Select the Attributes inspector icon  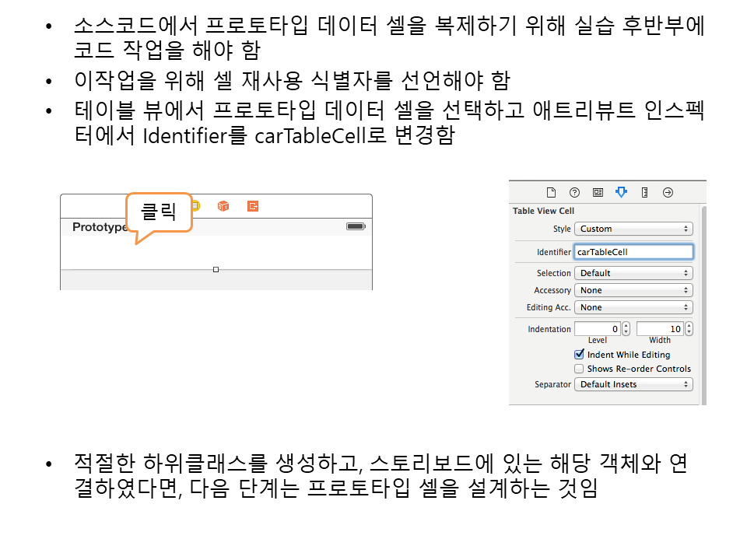coord(621,193)
